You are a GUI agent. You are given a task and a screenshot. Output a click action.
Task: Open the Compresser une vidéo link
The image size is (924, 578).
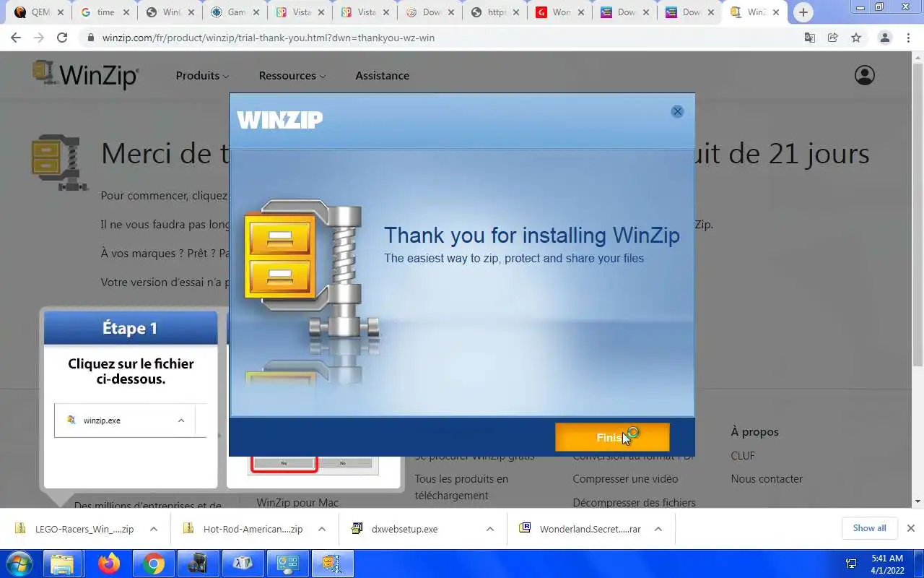tap(625, 478)
